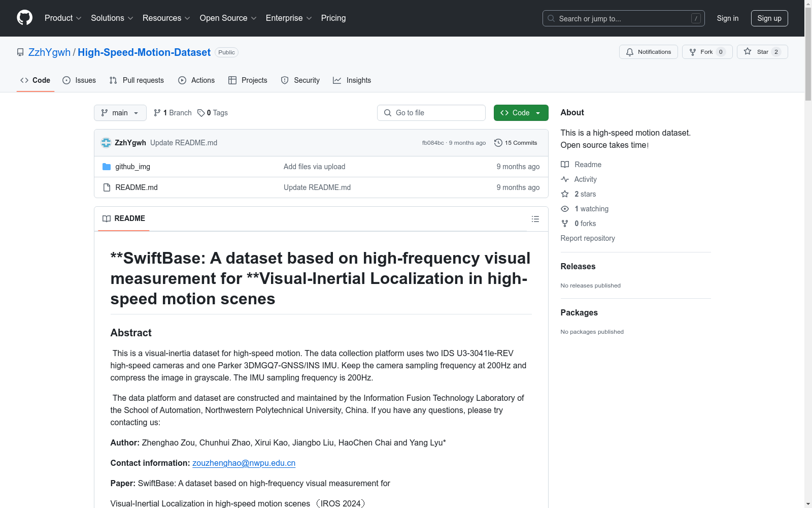Open 'Add files via upload' commit message
The width and height of the screenshot is (812, 508).
tap(314, 167)
